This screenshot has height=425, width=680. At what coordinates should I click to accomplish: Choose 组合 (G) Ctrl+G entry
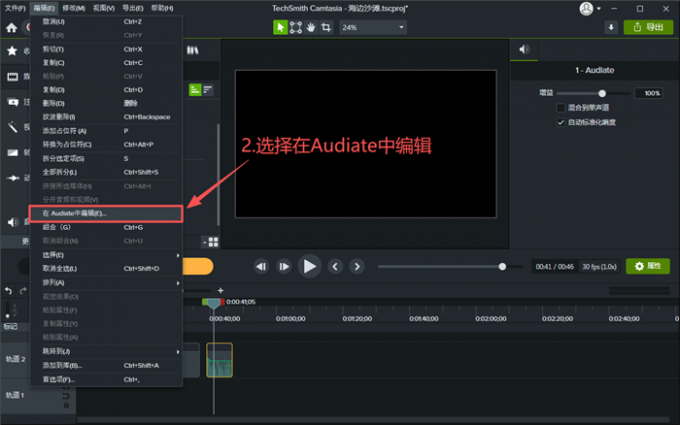pos(106,227)
